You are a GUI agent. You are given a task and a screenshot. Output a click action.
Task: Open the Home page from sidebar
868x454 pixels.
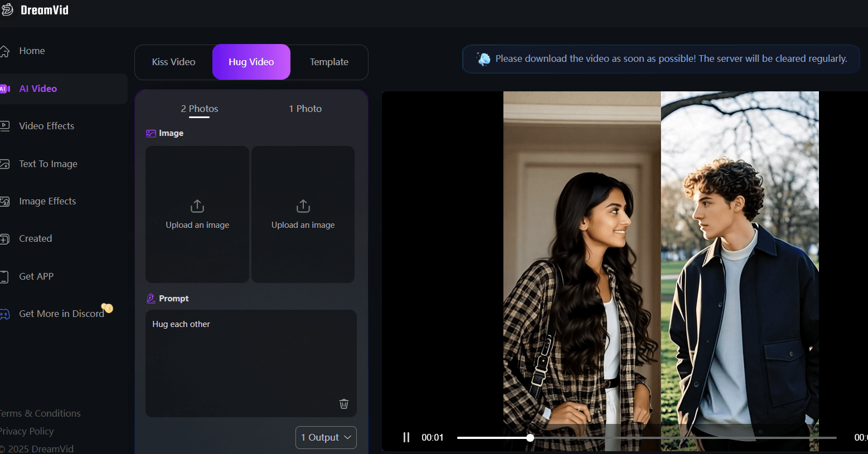(x=32, y=51)
